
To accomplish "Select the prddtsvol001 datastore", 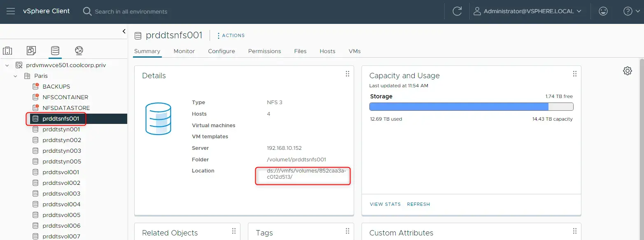I will pyautogui.click(x=61, y=172).
